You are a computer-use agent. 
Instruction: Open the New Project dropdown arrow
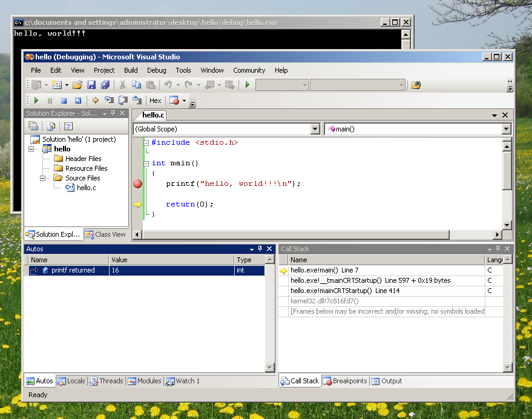[46, 85]
